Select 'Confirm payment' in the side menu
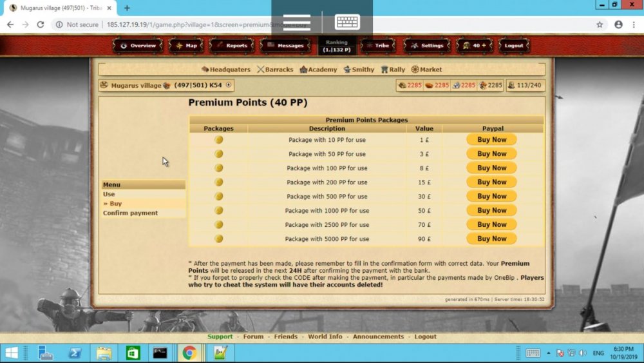Viewport: 644px width, 363px height. 130,213
